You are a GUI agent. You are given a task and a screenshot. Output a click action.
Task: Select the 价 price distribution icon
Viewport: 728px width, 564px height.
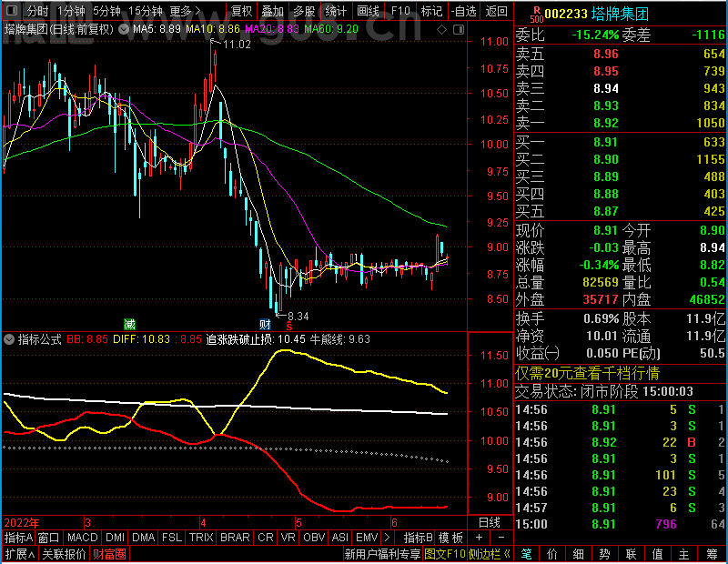[552, 554]
